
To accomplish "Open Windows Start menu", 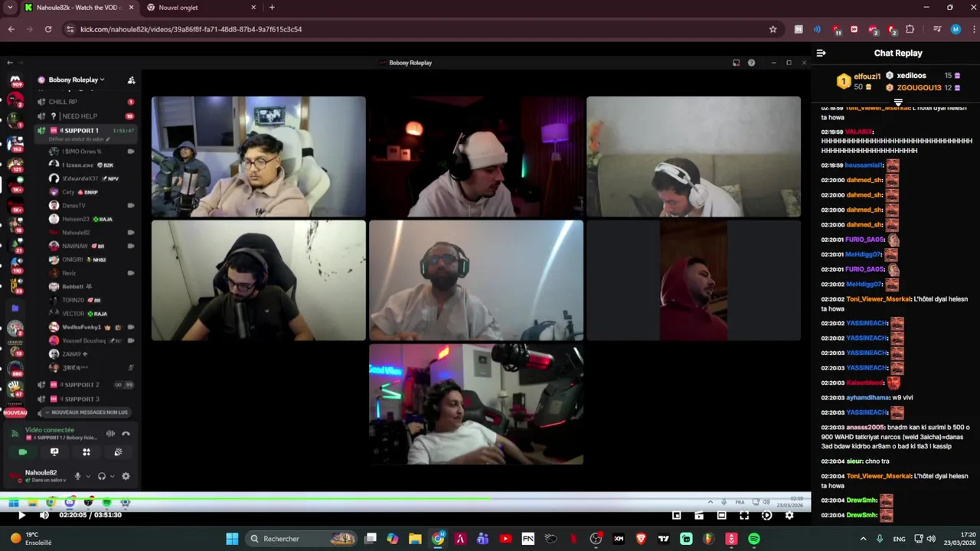I will pos(232,539).
